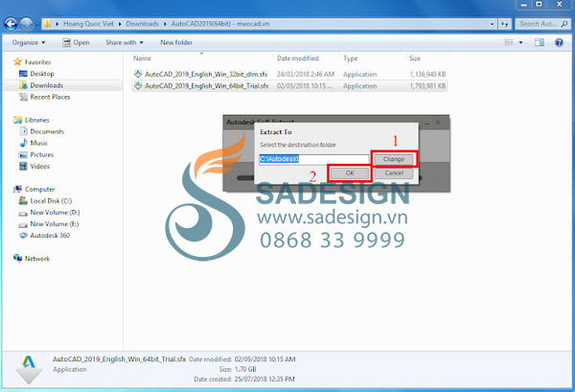Click the refresh button next to address bar

(505, 24)
